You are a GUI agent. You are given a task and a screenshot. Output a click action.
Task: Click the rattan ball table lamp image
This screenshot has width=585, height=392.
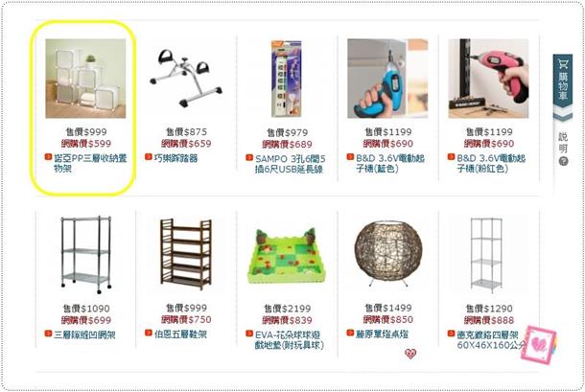pyautogui.click(x=388, y=254)
